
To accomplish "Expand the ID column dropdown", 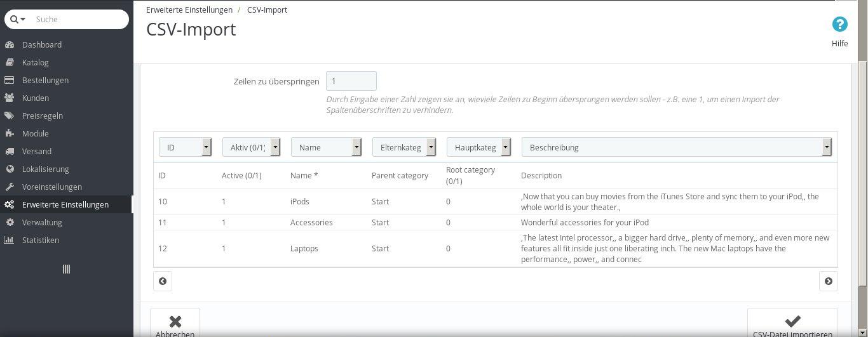I will coord(185,147).
